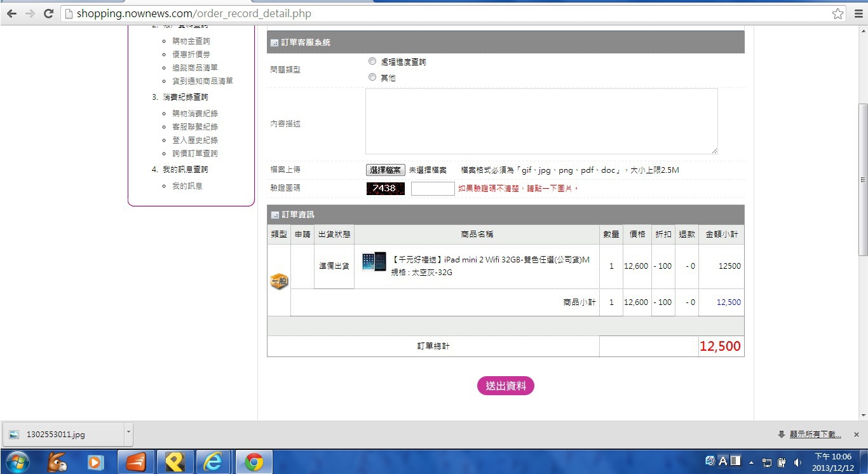
Task: Select the 處理進度查詢 radio option
Action: pyautogui.click(x=372, y=62)
